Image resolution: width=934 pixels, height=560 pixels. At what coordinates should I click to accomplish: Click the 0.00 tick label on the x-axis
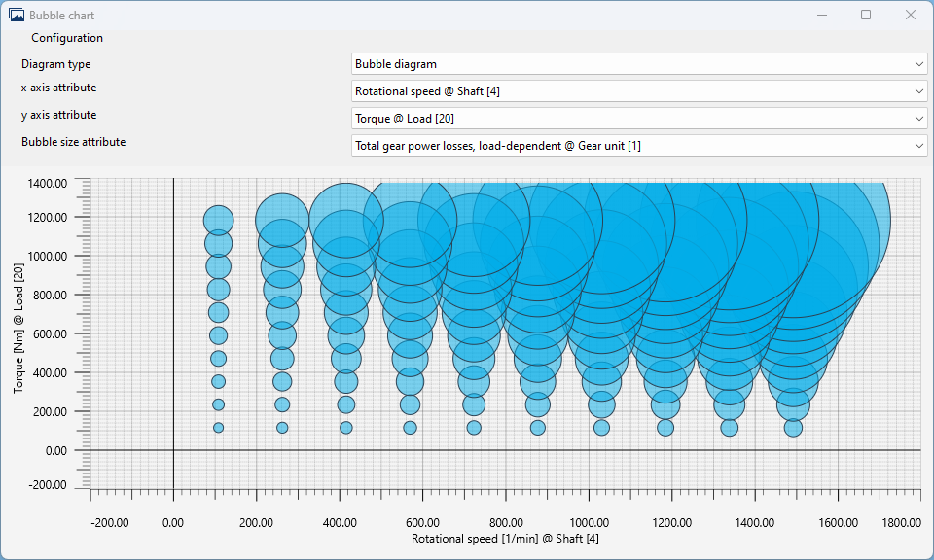coord(173,522)
